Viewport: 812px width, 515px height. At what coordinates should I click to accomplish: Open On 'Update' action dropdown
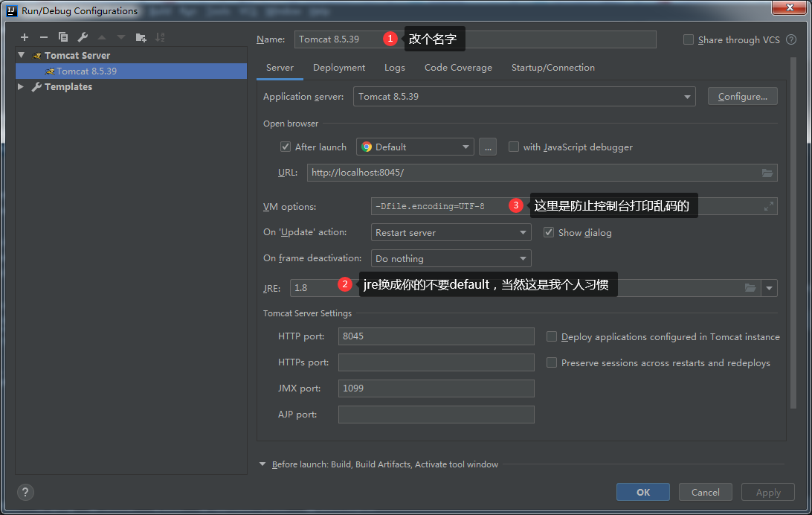[451, 232]
